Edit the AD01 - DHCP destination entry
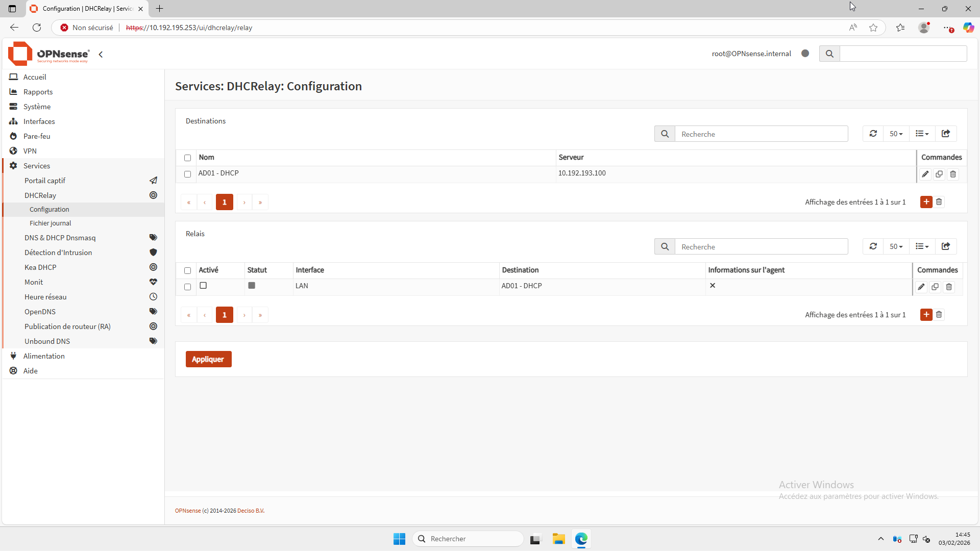 click(x=925, y=174)
